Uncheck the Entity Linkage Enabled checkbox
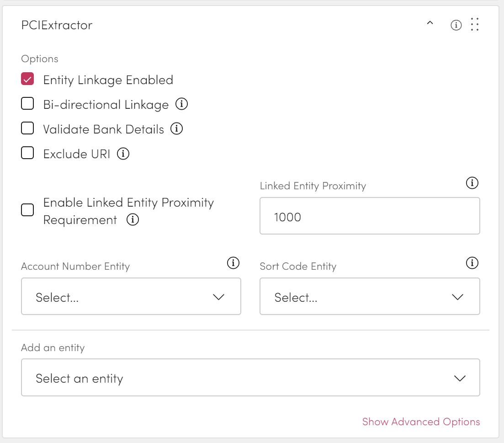504x443 pixels. [x=28, y=80]
